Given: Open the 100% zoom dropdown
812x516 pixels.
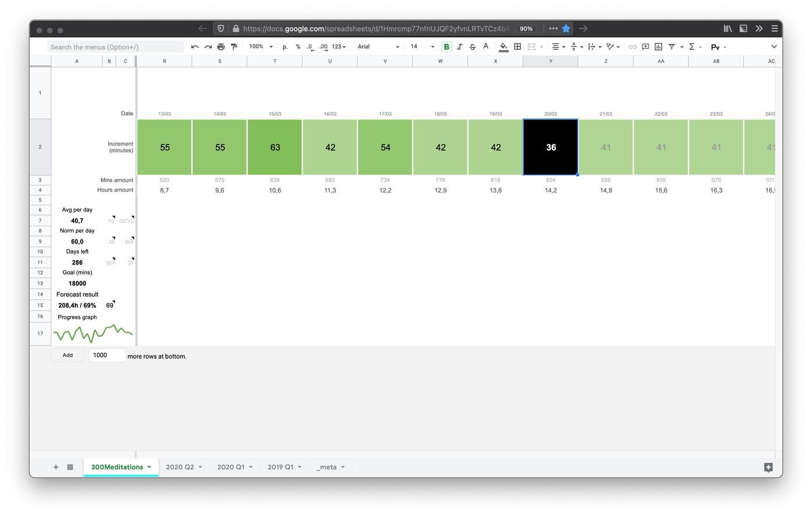Looking at the screenshot, I should [260, 47].
